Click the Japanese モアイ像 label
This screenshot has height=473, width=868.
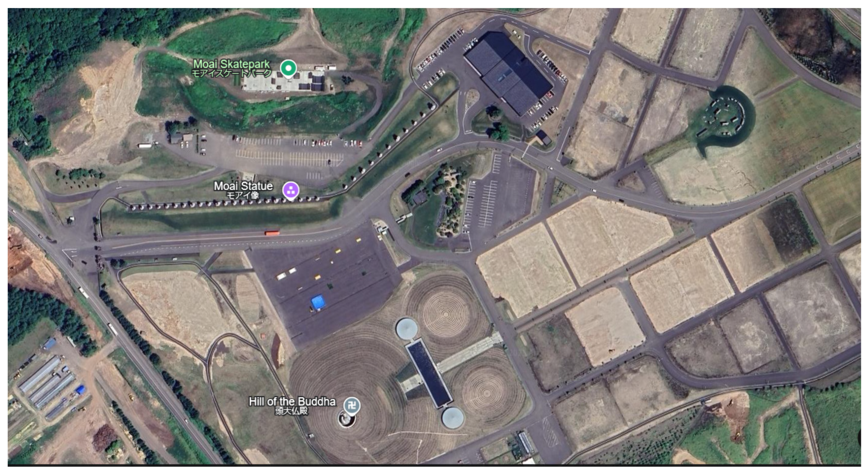click(242, 195)
